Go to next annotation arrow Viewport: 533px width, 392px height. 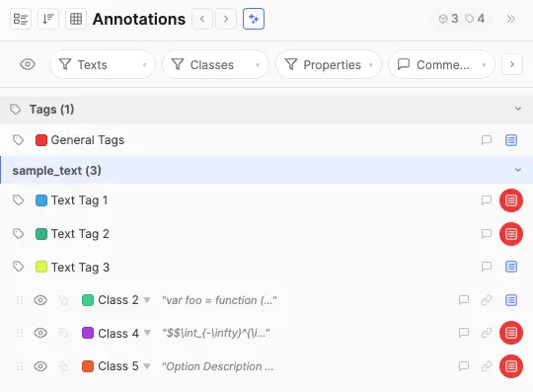[x=226, y=19]
